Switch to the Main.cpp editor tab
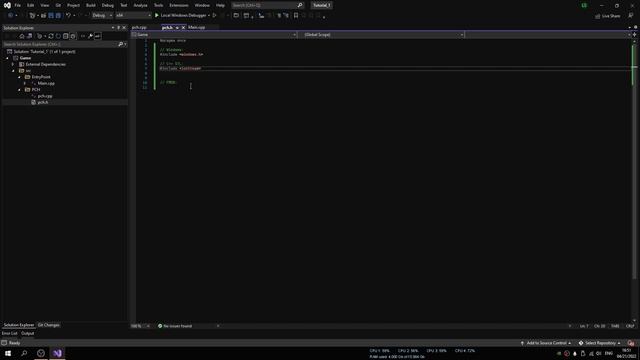This screenshot has height=360, width=640. tap(197, 27)
